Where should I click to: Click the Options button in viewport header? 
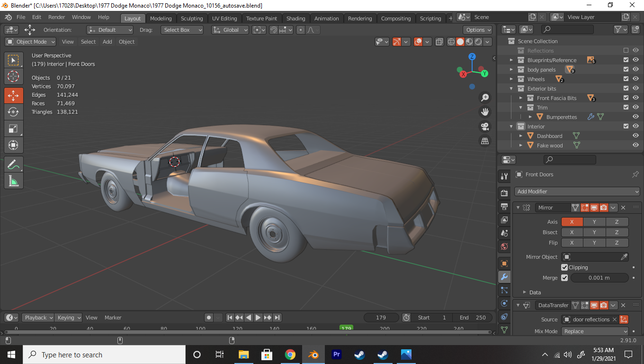coord(478,30)
